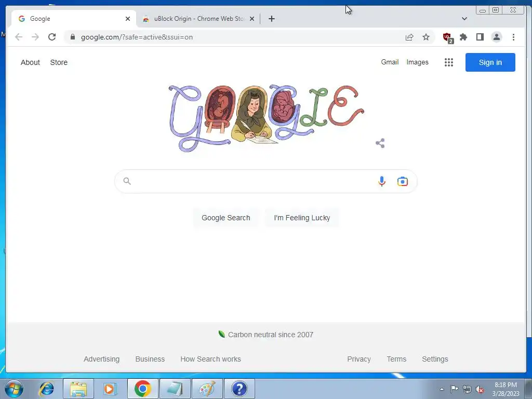Switch to uBlock Origin Chrome Web Store tab
The width and height of the screenshot is (532, 399).
pos(198,19)
